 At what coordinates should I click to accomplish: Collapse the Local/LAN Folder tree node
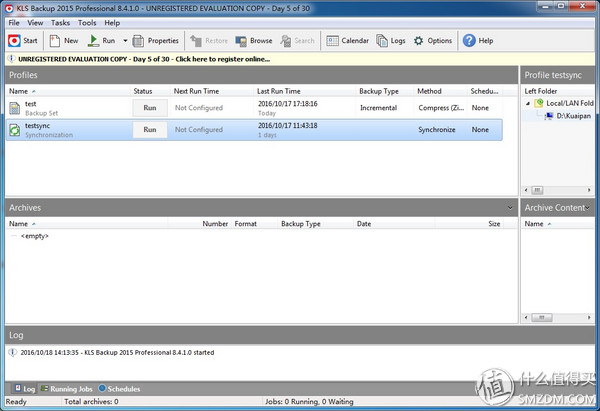click(x=529, y=103)
